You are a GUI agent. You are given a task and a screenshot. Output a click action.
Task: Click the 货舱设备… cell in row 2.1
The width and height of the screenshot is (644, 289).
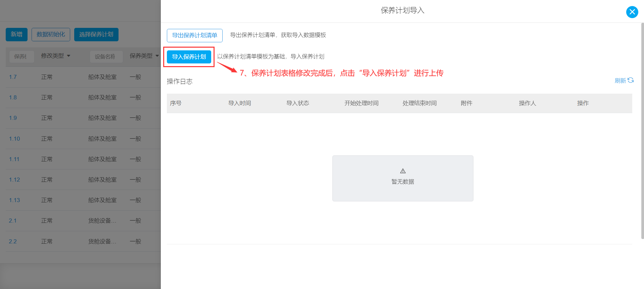[102, 221]
